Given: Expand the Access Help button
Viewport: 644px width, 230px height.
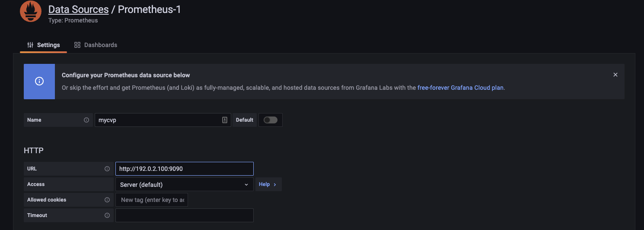Looking at the screenshot, I should [268, 184].
